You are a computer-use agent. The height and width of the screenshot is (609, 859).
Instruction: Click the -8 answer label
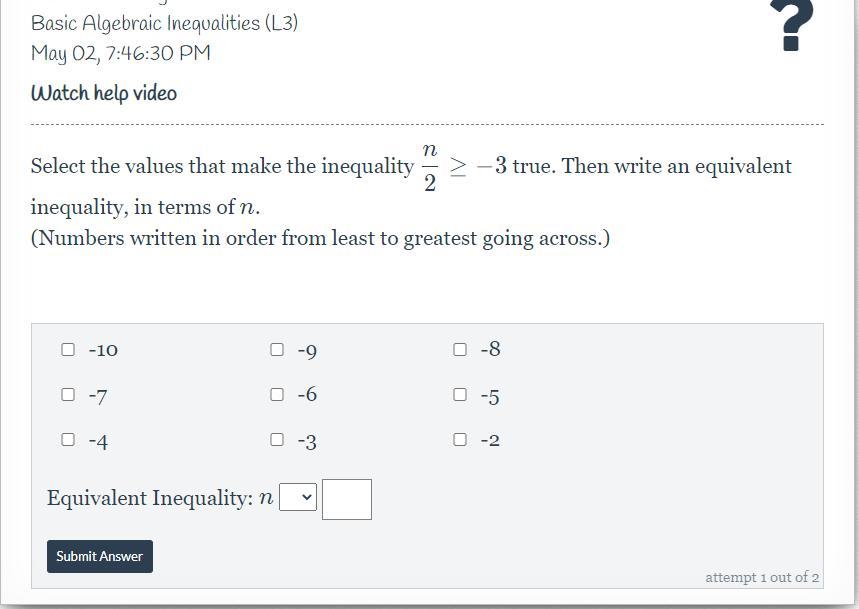(x=490, y=349)
